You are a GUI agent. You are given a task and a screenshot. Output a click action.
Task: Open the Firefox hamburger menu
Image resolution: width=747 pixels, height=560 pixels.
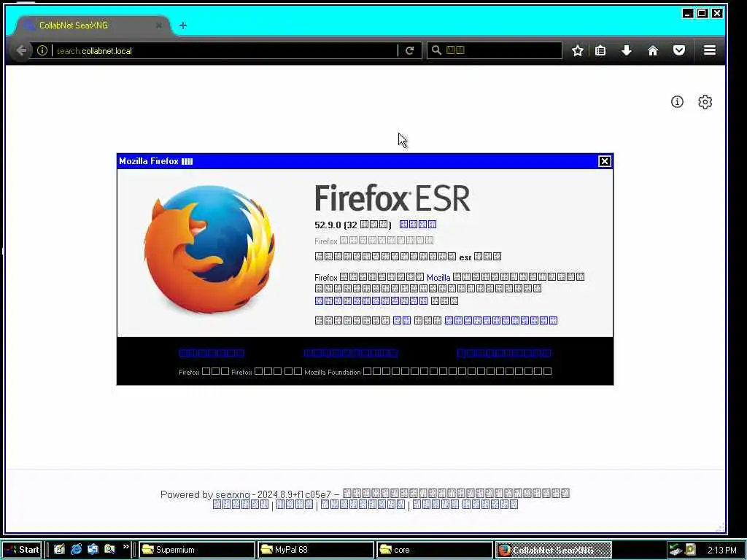(710, 50)
